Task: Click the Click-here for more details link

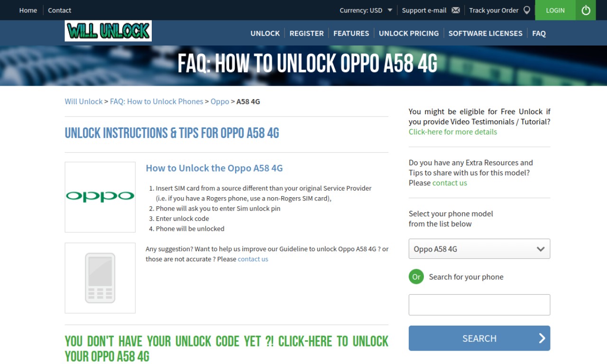Action: pyautogui.click(x=453, y=132)
